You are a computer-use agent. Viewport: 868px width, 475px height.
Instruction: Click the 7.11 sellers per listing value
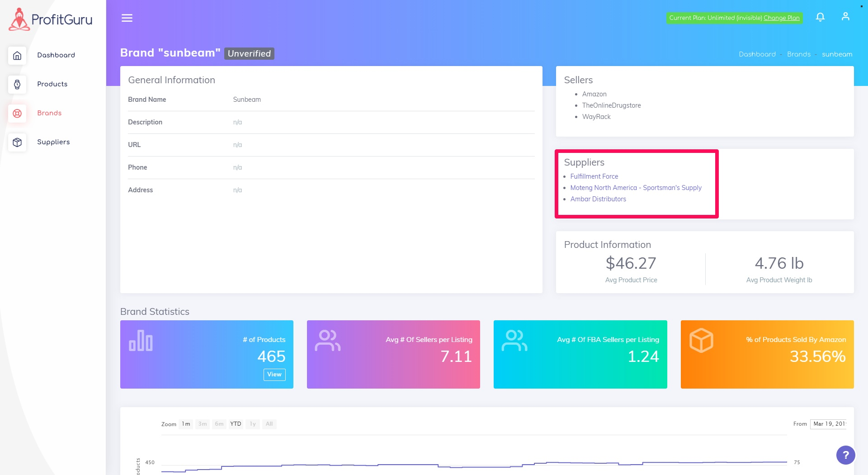pyautogui.click(x=456, y=356)
